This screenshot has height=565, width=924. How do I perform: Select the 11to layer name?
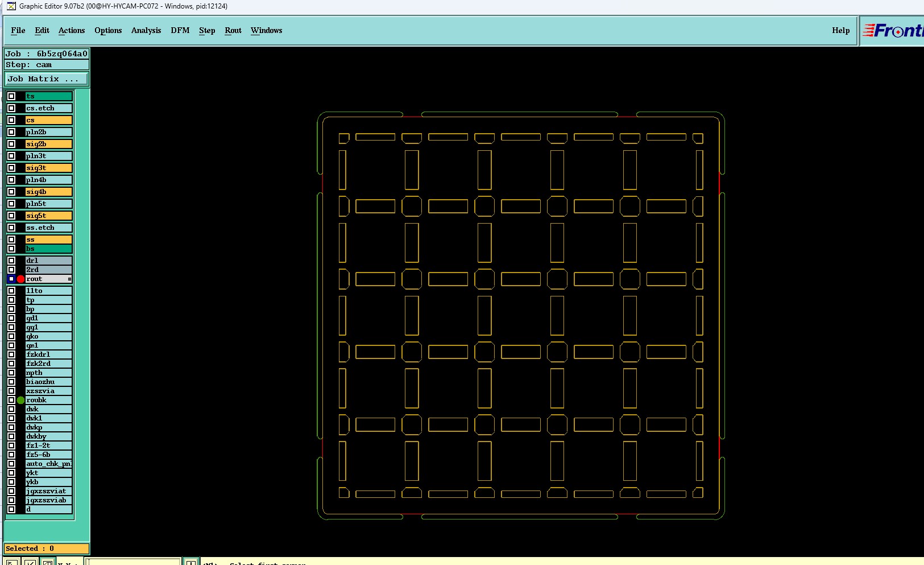(x=49, y=291)
